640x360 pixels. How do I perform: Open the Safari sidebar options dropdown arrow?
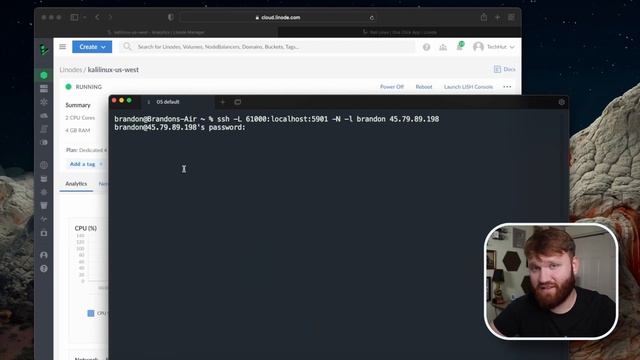[x=84, y=17]
